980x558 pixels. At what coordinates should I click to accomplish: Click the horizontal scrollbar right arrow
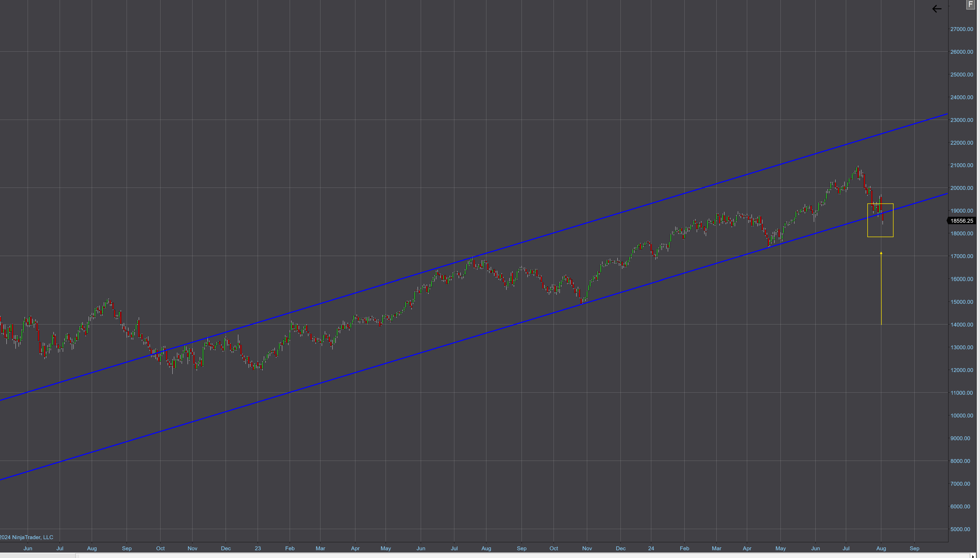click(973, 556)
